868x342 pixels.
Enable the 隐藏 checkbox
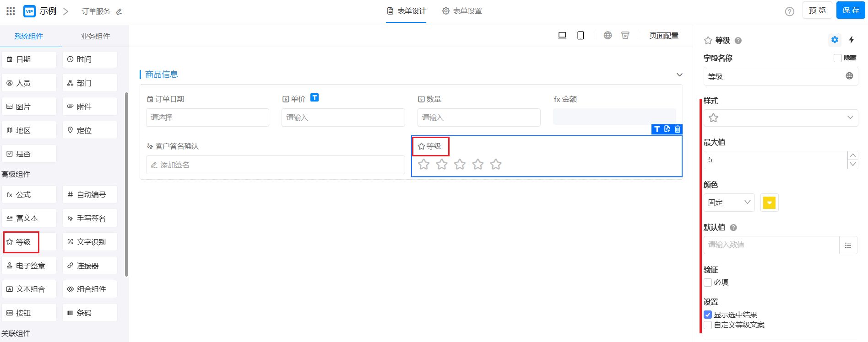coord(837,58)
